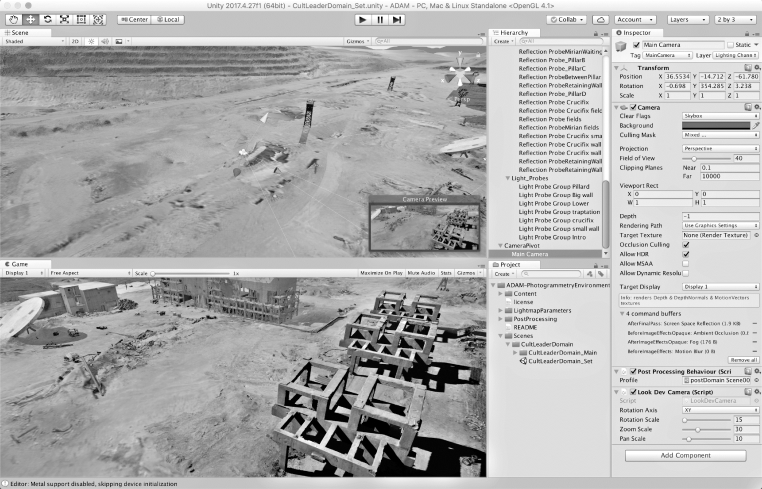Open the Shaded draw mode dropdown
The width and height of the screenshot is (762, 489).
click(x=34, y=41)
